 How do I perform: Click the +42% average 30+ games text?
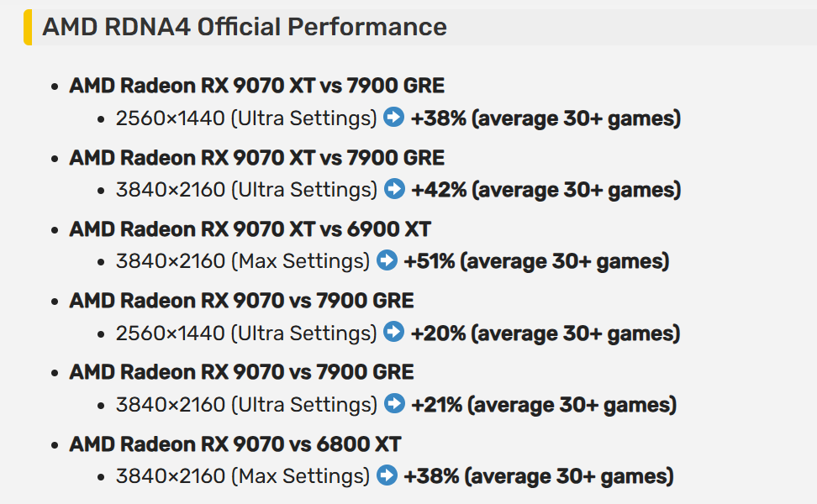[546, 190]
